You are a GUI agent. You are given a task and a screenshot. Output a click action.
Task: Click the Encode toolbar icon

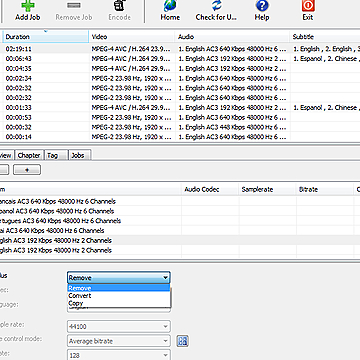click(x=119, y=6)
